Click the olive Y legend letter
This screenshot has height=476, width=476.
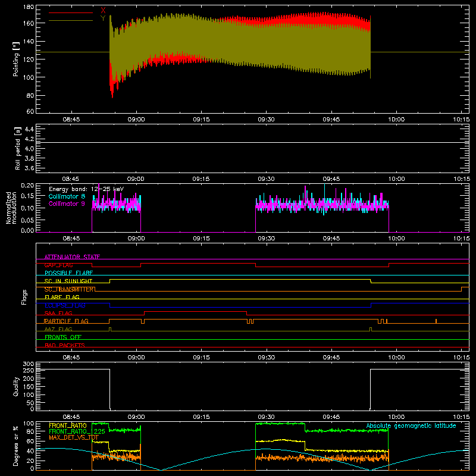coord(103,18)
